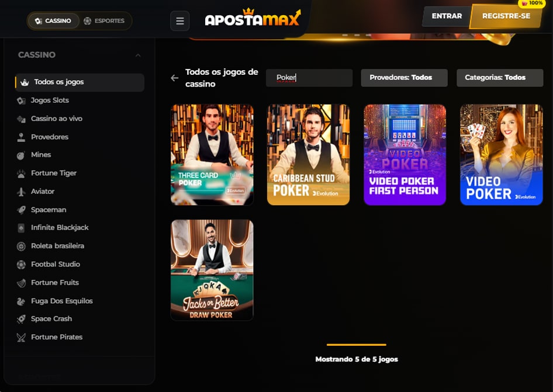The height and width of the screenshot is (392, 553).
Task: Open Three Card Poker game thumbnail
Action: coord(212,154)
